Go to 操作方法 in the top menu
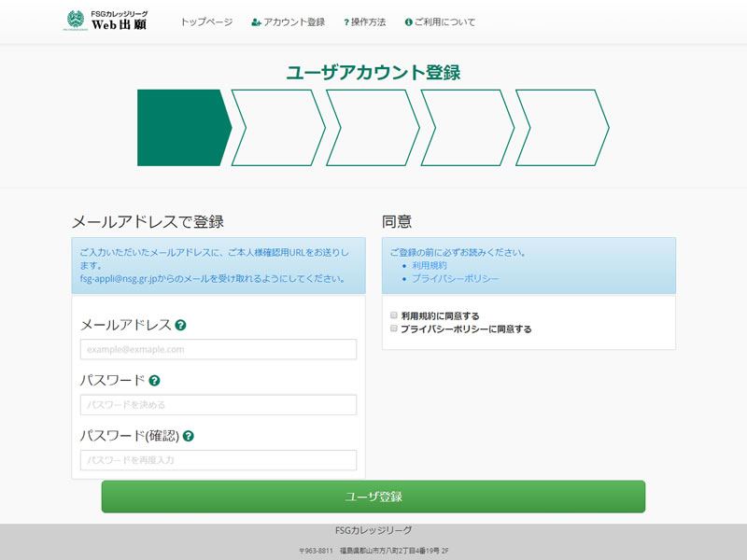Viewport: 747px width, 560px height. pyautogui.click(x=365, y=21)
